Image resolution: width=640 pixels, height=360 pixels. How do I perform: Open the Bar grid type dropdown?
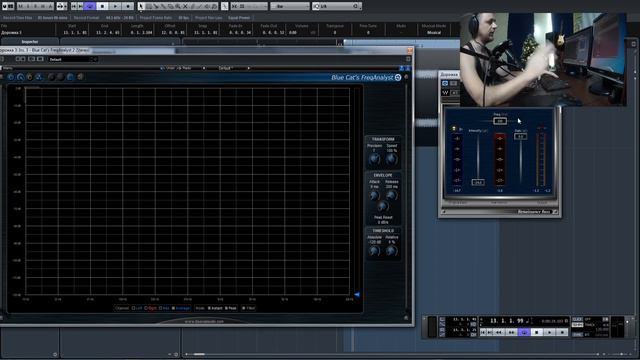(290, 6)
